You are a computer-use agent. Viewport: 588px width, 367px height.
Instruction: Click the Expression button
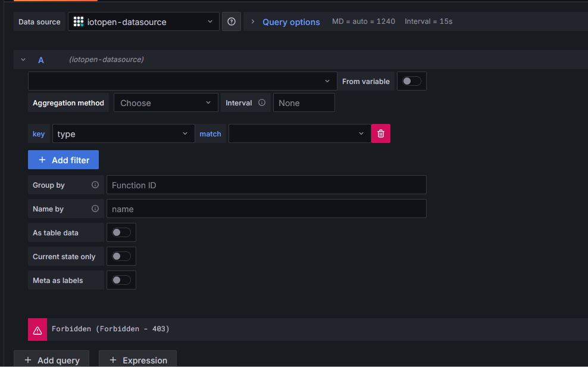[137, 360]
